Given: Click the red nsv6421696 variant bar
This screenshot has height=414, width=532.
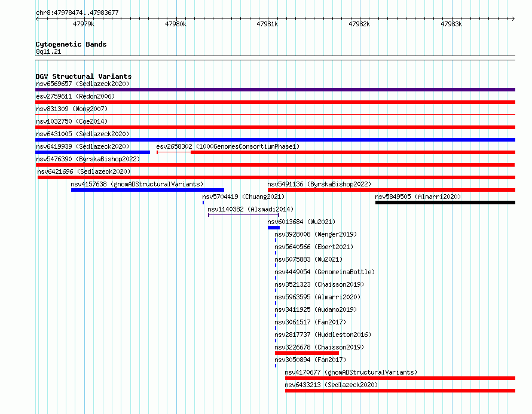Looking at the screenshot, I should pos(277,177).
